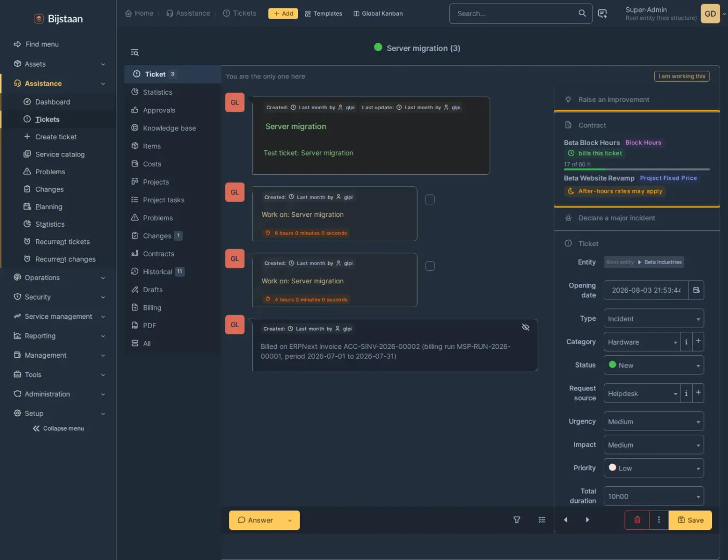The image size is (728, 560).
Task: Select the Historical tab
Action: pyautogui.click(x=158, y=272)
